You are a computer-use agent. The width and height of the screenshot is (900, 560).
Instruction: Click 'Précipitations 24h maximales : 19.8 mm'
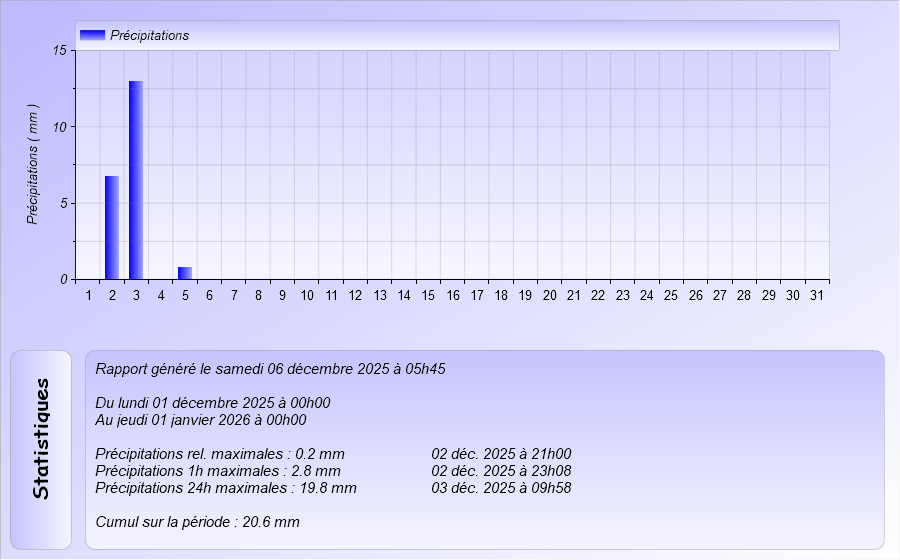pos(225,488)
